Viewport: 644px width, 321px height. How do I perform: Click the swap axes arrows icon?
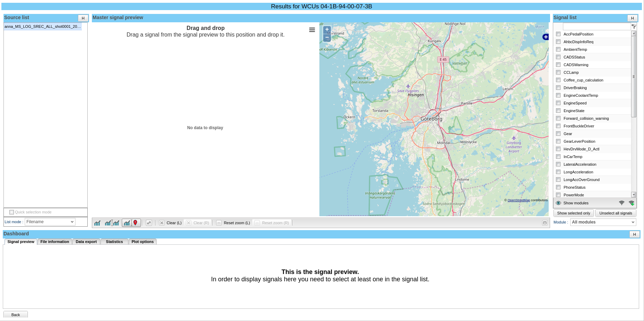click(x=149, y=223)
